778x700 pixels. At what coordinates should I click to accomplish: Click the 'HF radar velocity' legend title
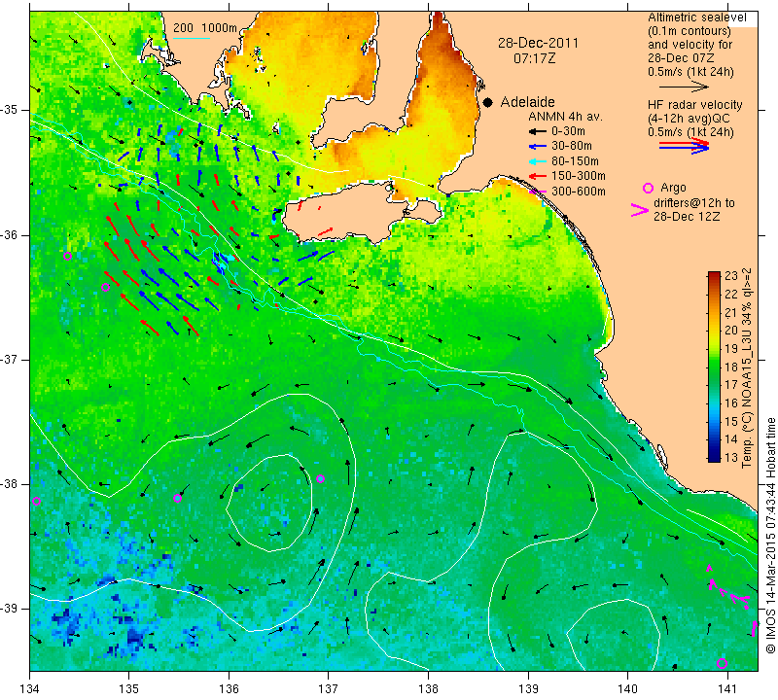(695, 105)
